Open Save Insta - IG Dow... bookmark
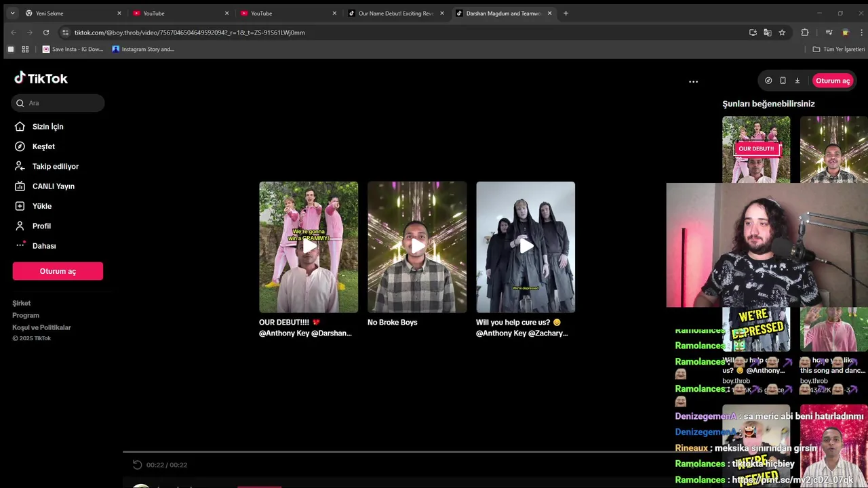The height and width of the screenshot is (488, 868). (x=73, y=49)
